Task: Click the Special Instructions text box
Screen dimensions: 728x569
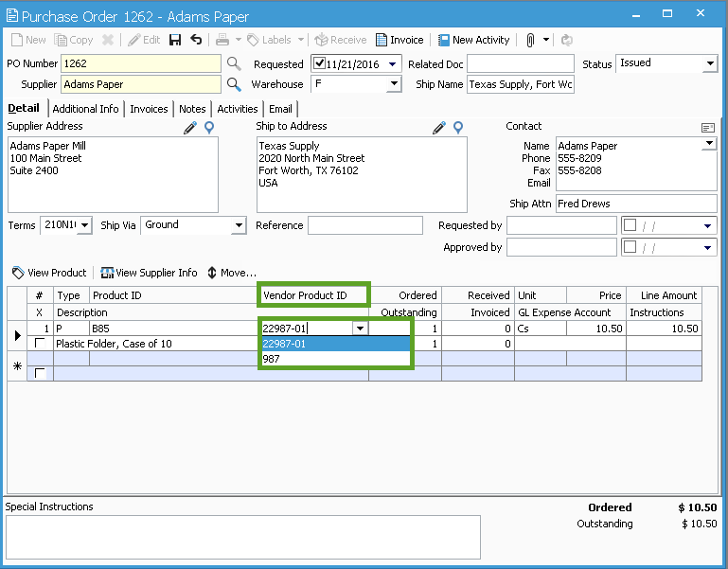Action: pyautogui.click(x=243, y=537)
